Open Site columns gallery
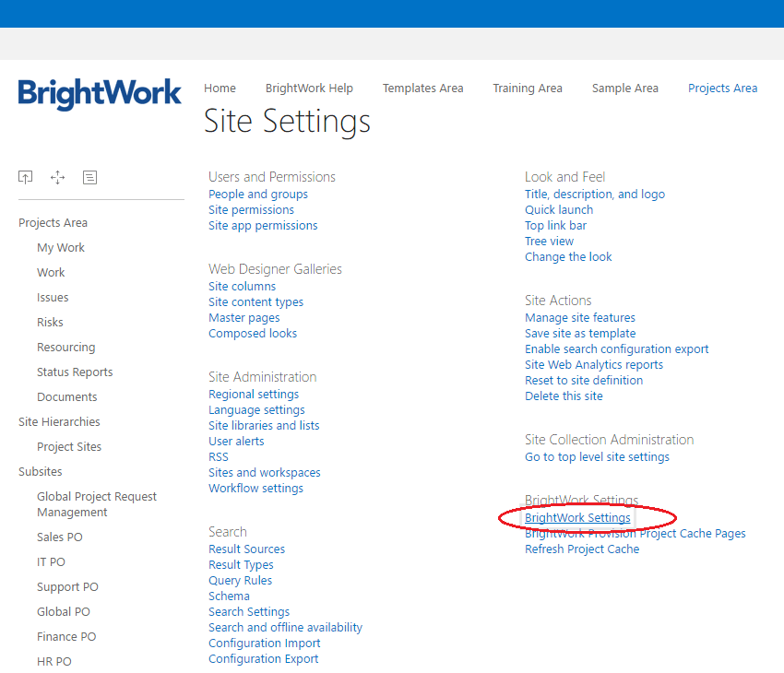This screenshot has width=784, height=673. pos(242,287)
